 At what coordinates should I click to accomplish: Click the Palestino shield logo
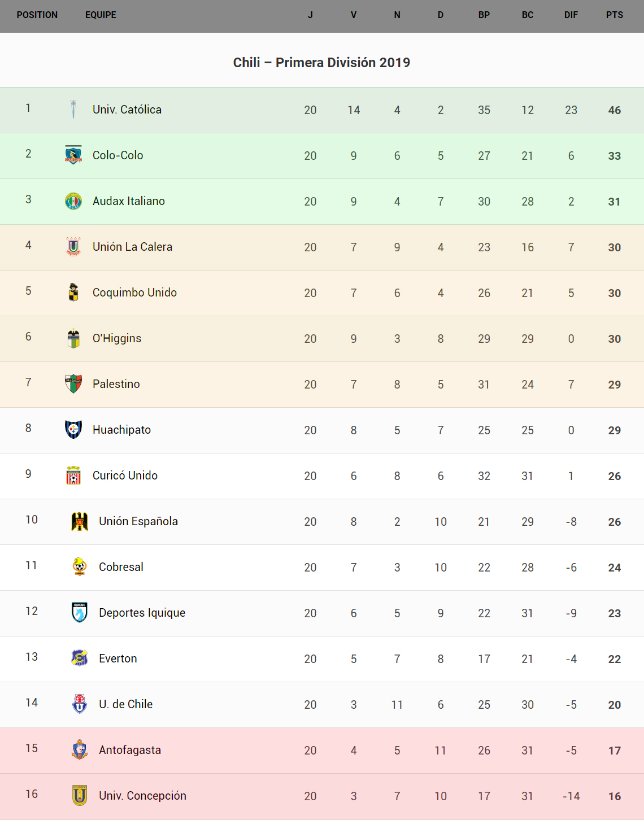coord(73,384)
